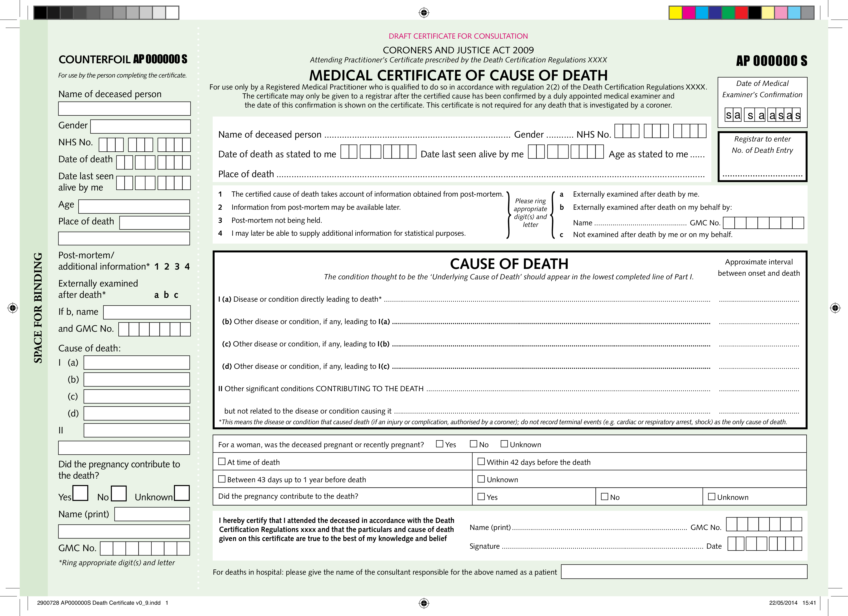
Task: Click 'CORONERS AND JUSTICE ACT 2009' title
Action: 458,50
